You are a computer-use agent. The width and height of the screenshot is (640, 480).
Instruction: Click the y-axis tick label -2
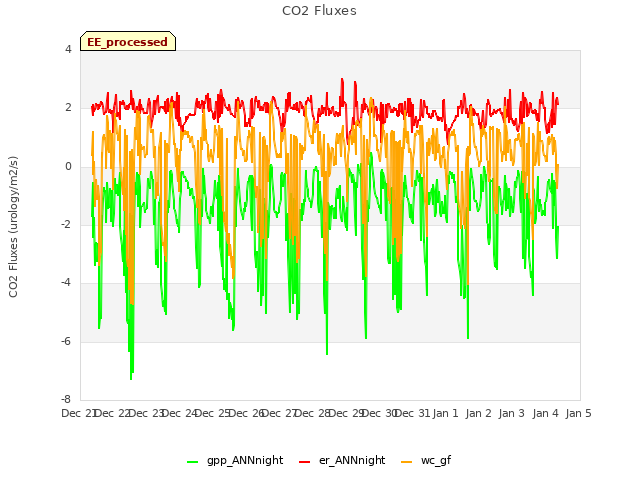66,224
